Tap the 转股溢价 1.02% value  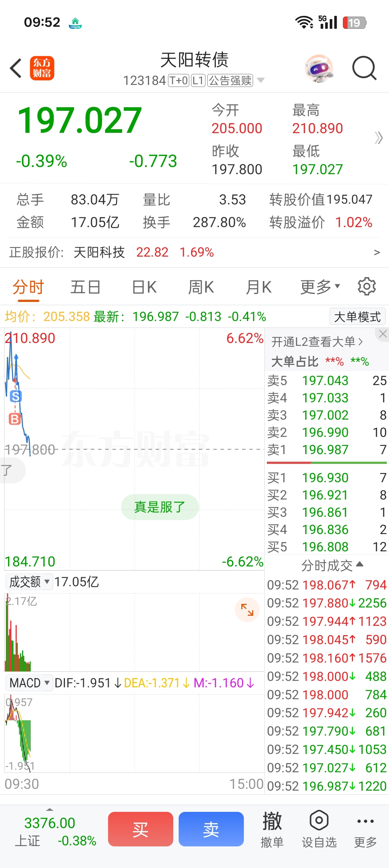[354, 222]
